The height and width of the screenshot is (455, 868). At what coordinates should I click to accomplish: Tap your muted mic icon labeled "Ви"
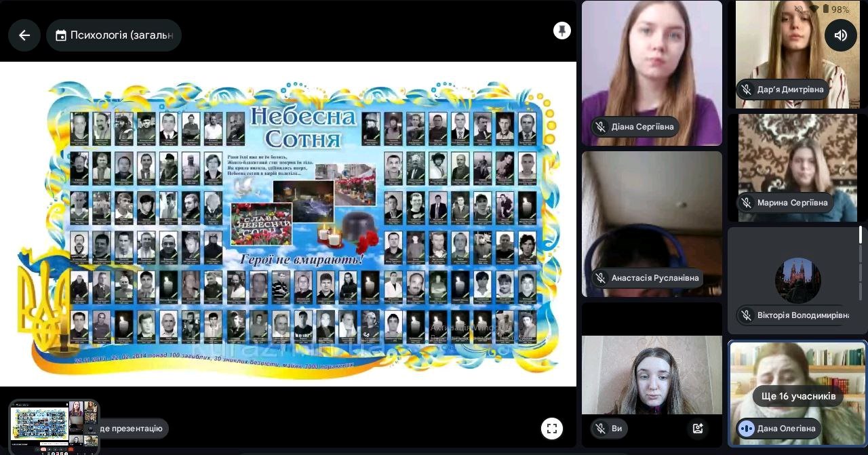pos(599,429)
